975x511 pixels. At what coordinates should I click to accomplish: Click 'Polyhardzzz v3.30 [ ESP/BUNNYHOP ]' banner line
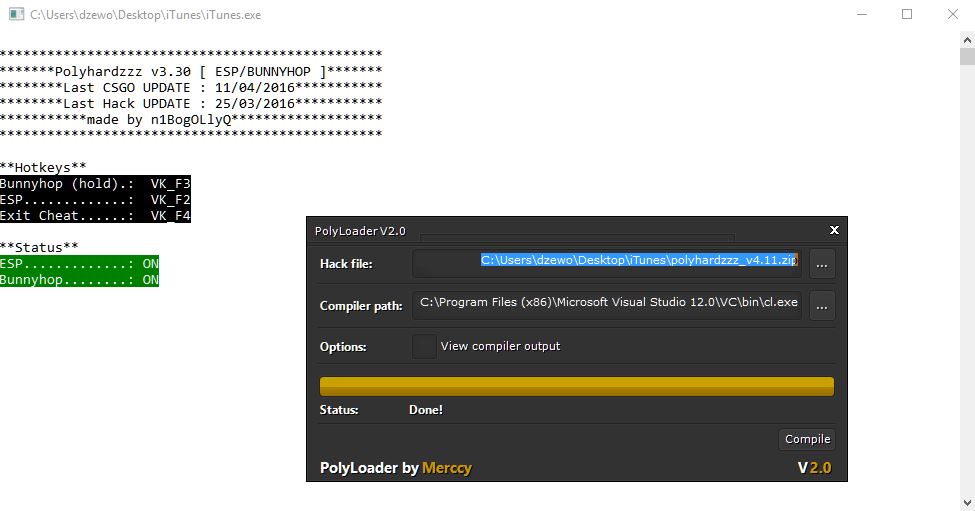(x=191, y=71)
